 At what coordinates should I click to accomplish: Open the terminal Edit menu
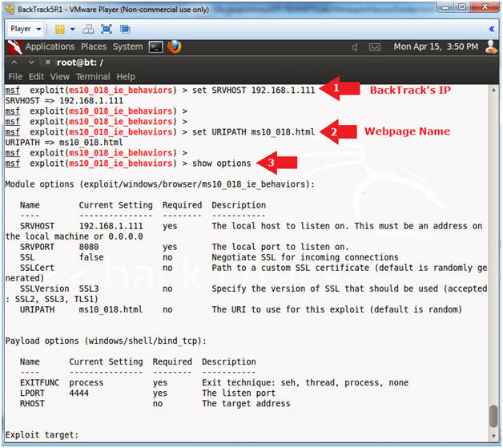tap(36, 77)
